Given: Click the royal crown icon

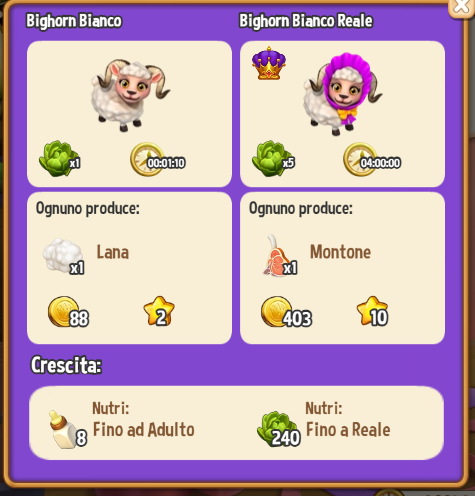Looking at the screenshot, I should (x=269, y=63).
